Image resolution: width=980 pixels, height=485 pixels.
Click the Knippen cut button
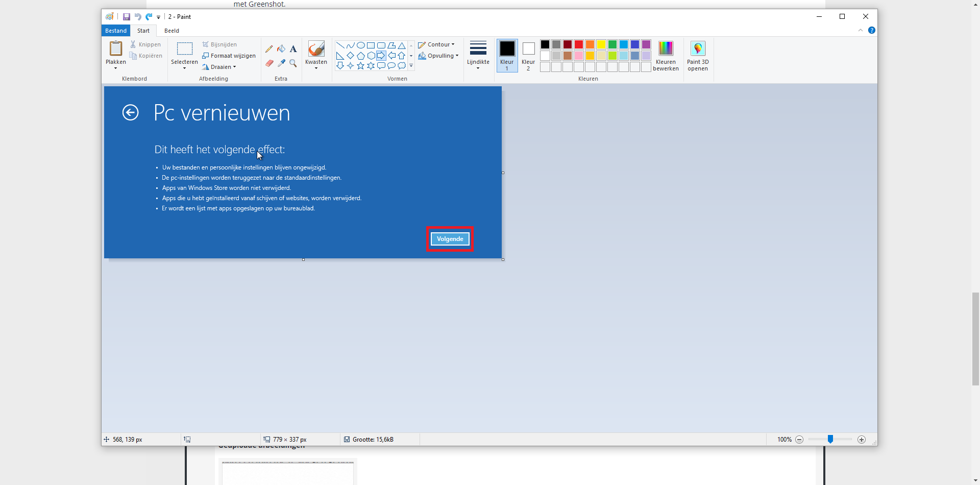(x=145, y=44)
